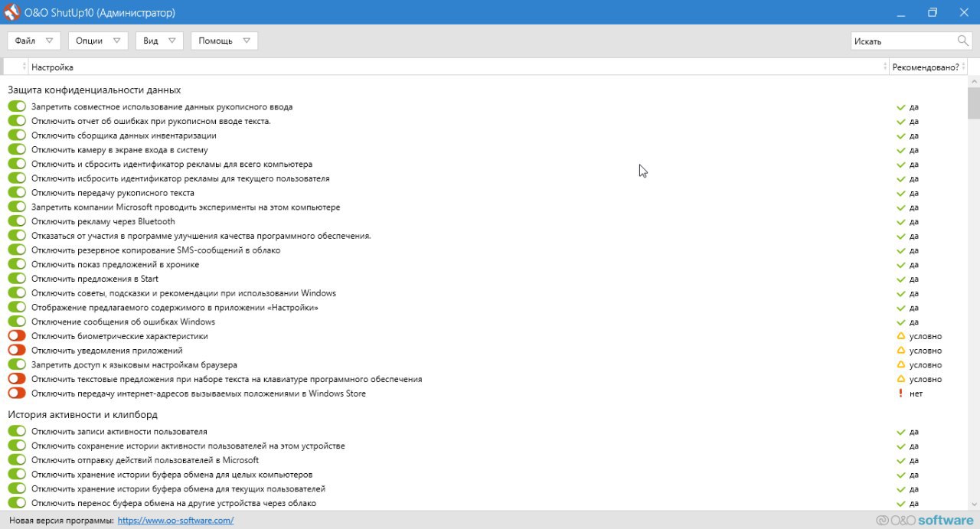This screenshot has width=980, height=529.
Task: Click 'нет' recommendation value for Windows Store row
Action: 916,393
